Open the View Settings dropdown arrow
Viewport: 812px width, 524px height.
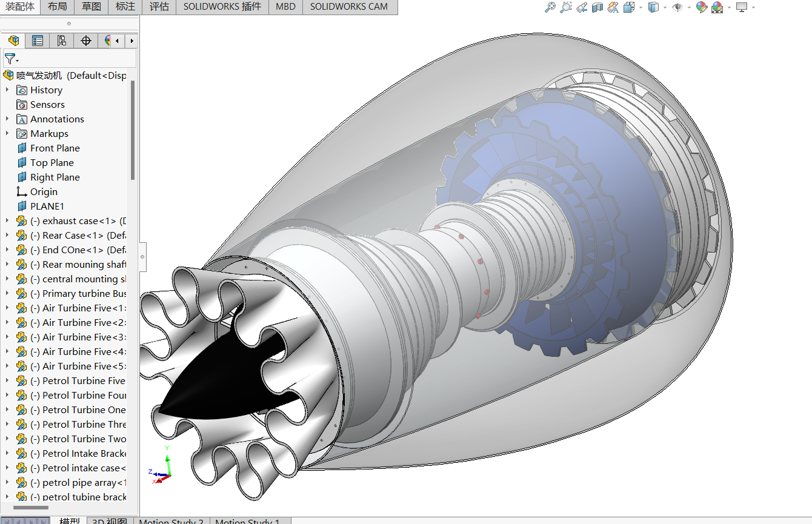pos(753,8)
